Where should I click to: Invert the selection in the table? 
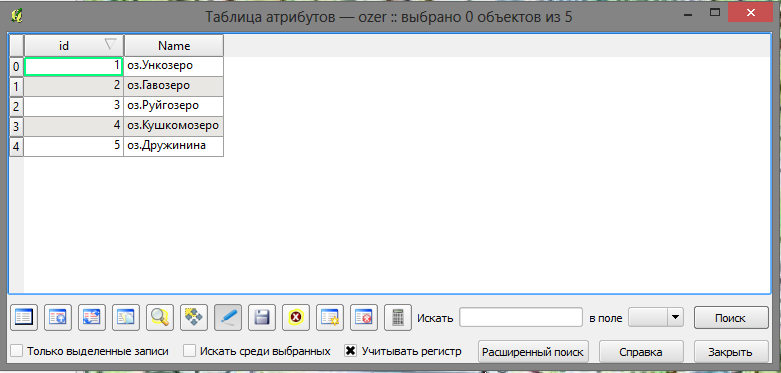(x=92, y=317)
